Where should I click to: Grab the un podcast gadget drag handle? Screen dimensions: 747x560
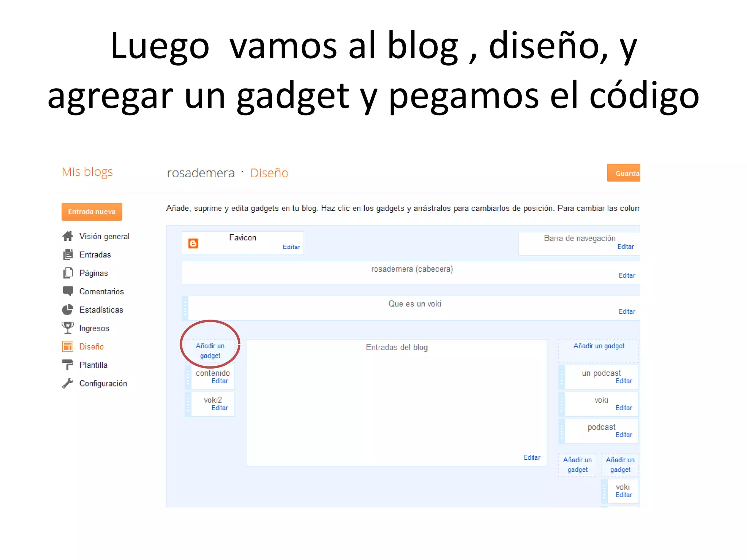(x=562, y=377)
